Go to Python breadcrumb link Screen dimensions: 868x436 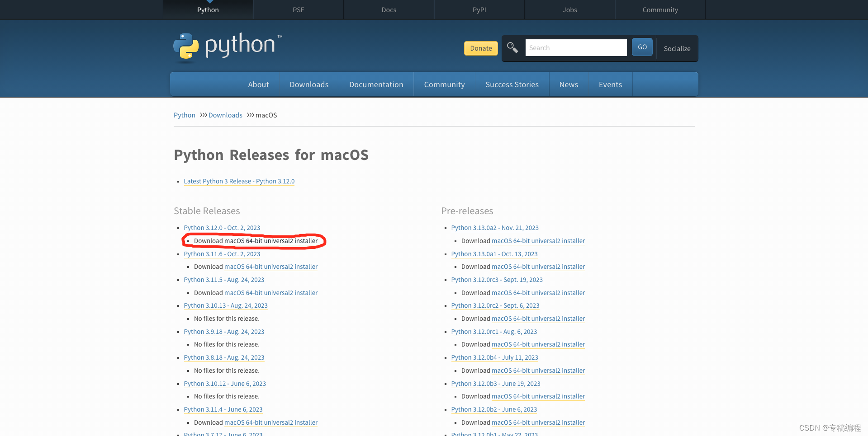(185, 115)
